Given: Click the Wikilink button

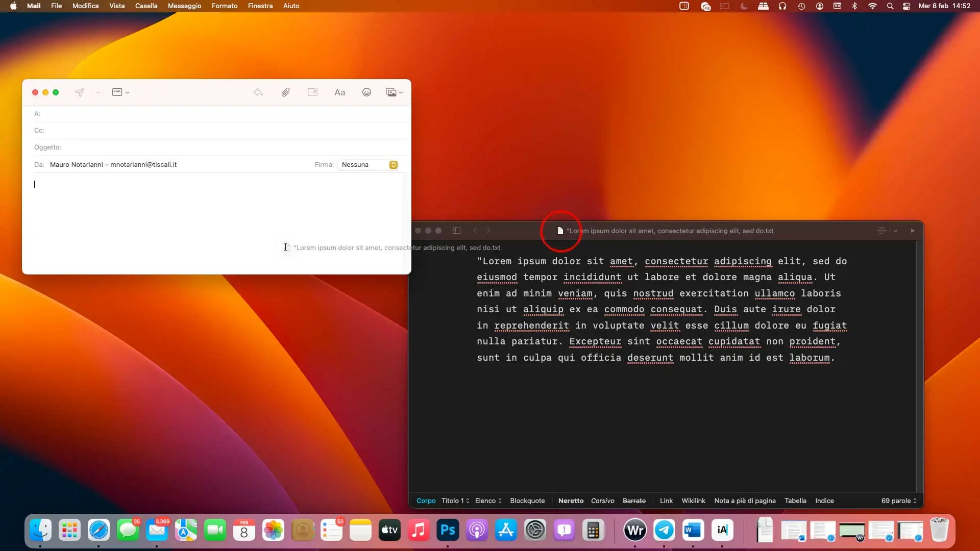Looking at the screenshot, I should (693, 501).
